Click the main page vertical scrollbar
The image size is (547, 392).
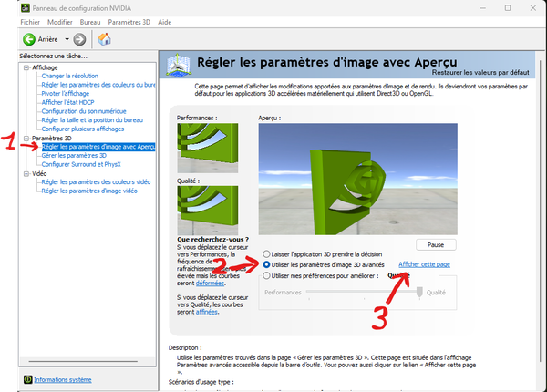click(x=541, y=211)
